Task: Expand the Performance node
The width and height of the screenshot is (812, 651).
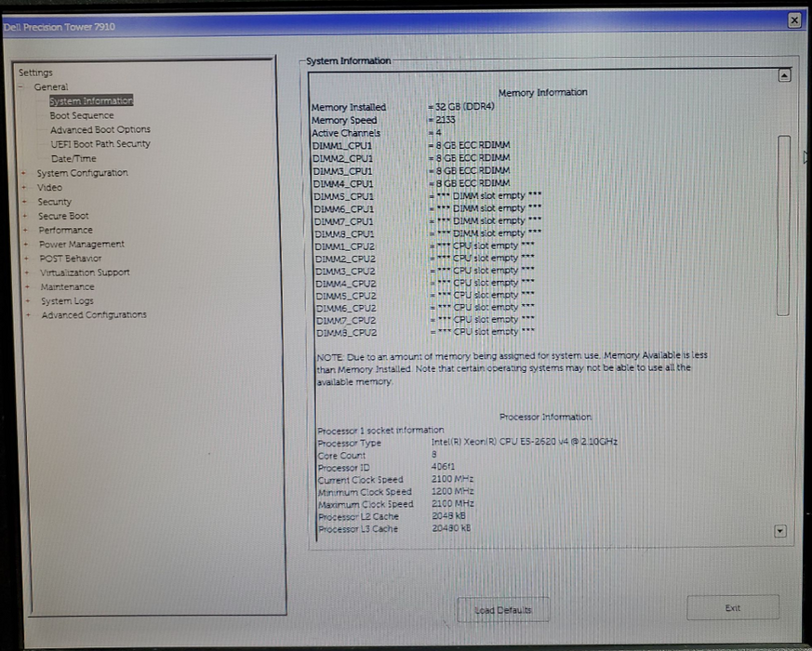Action: tap(25, 230)
